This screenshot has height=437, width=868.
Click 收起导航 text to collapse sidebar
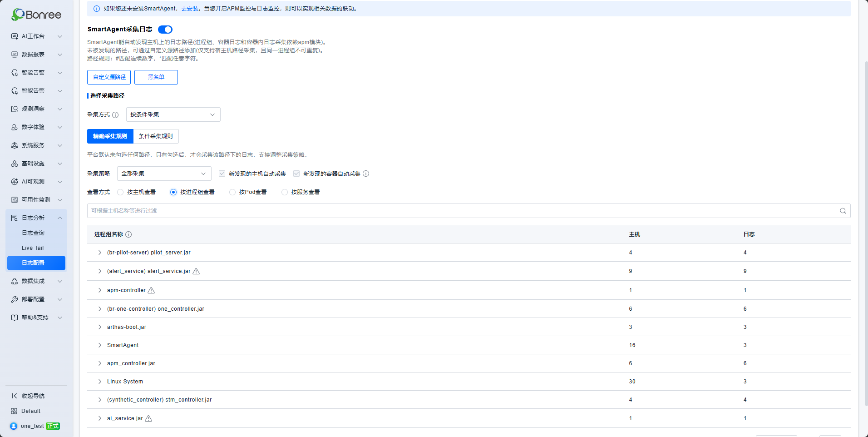33,396
